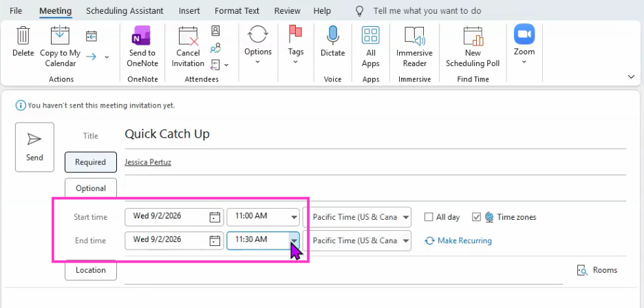The image size is (644, 308).
Task: Start Dictate microphone
Action: tap(333, 35)
